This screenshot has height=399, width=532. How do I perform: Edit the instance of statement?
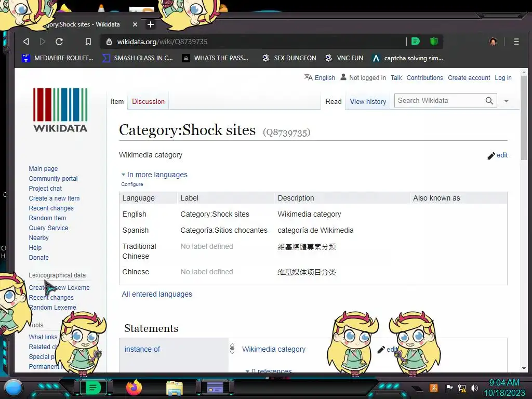coord(388,350)
